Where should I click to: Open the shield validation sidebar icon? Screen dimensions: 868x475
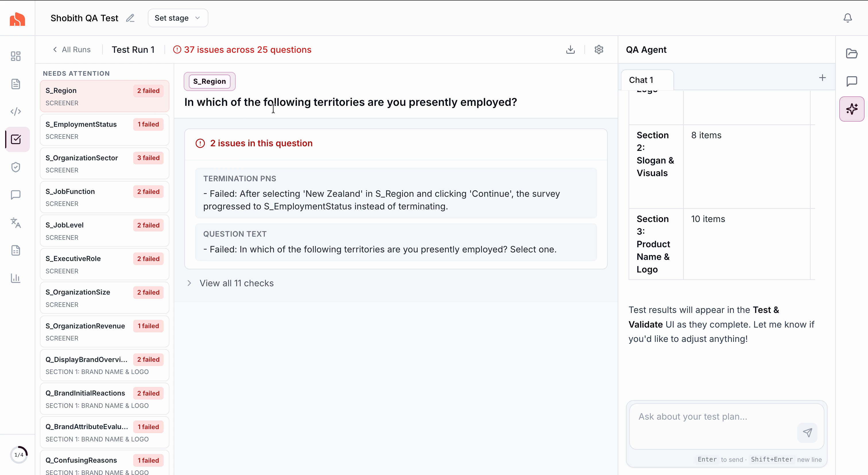[16, 167]
